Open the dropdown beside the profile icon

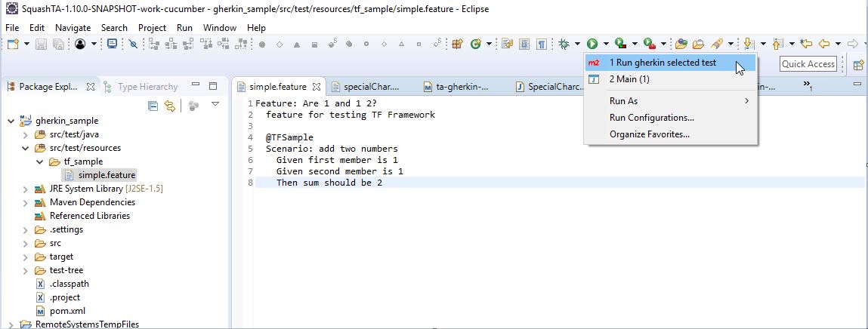tap(94, 44)
